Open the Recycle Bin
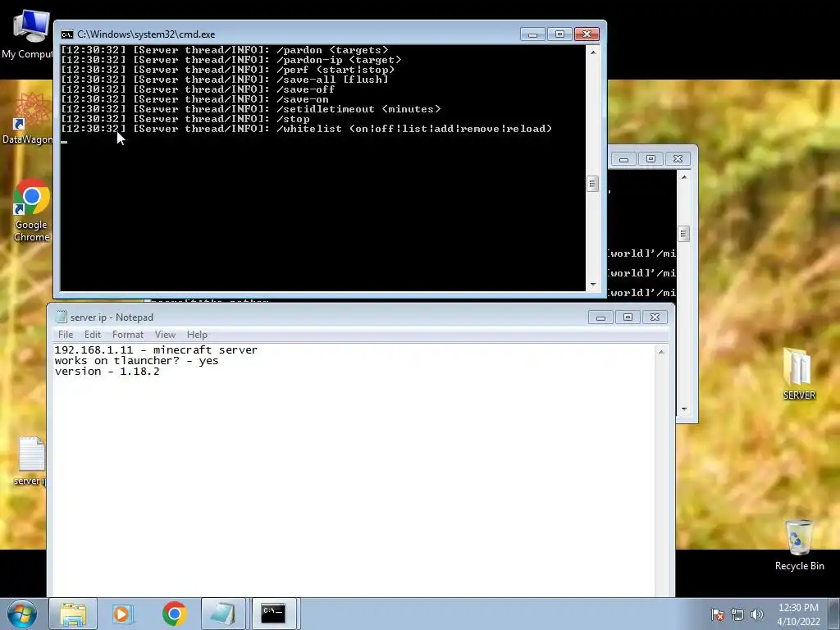This screenshot has width=840, height=630. click(799, 546)
